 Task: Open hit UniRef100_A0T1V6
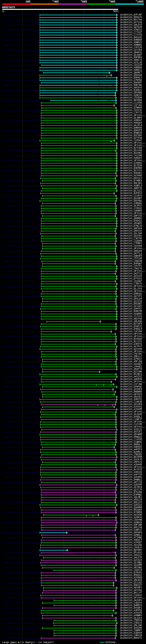(131, 22)
